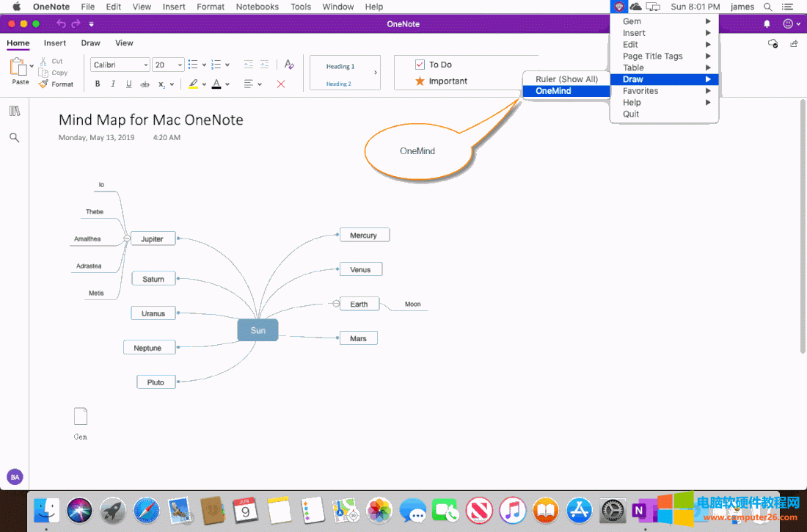Apply yellow text highlight color

point(194,84)
